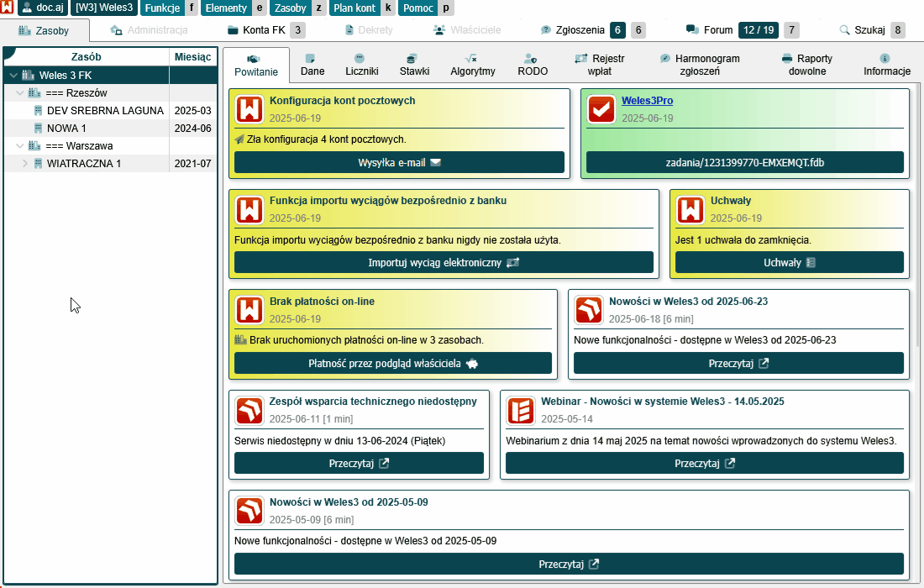
Task: Open the Raporty dowolne tab
Action: (x=807, y=65)
